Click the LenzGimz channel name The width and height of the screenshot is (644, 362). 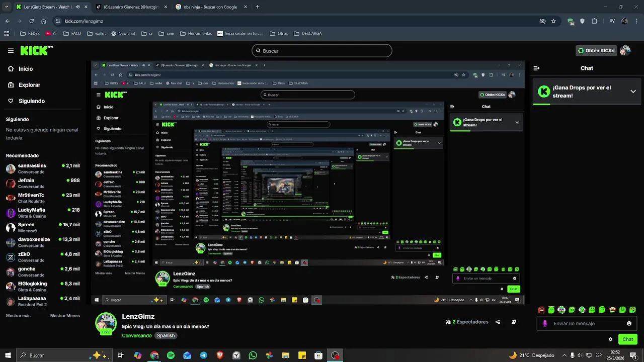[x=138, y=316]
